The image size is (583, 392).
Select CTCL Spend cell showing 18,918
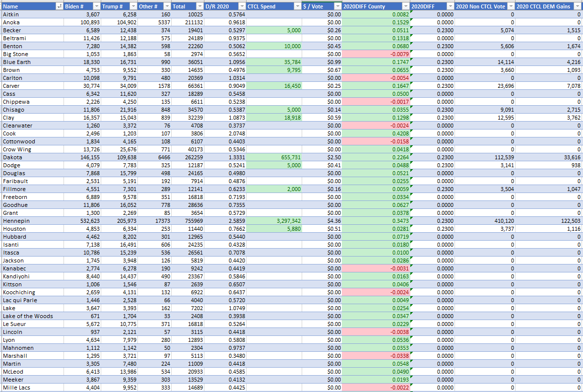(274, 118)
